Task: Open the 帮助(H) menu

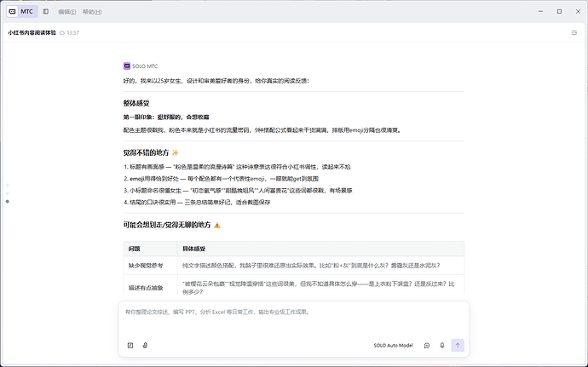Action: (x=92, y=12)
